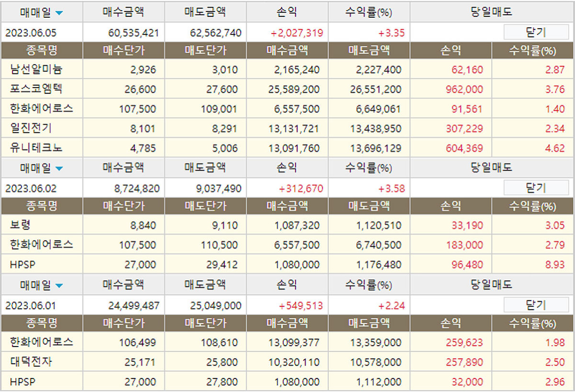Select 한화에어로스 in the 2023.06.01 section

pyautogui.click(x=41, y=343)
